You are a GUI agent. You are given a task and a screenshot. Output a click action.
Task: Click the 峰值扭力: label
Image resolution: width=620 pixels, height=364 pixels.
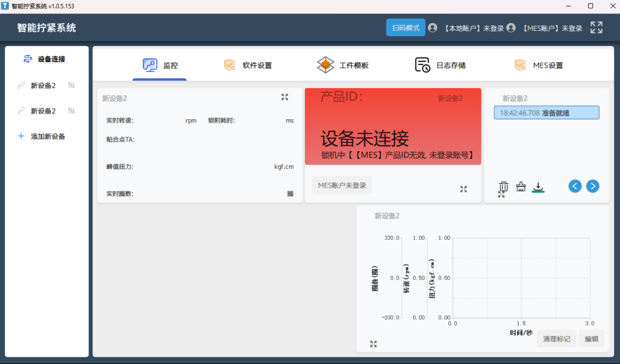tap(120, 167)
